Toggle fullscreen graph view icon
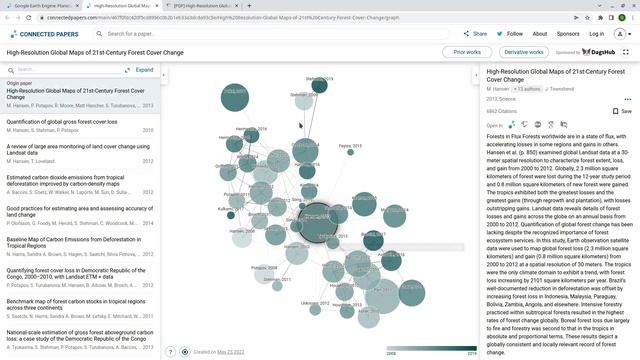This screenshot has width=640, height=360. [626, 52]
